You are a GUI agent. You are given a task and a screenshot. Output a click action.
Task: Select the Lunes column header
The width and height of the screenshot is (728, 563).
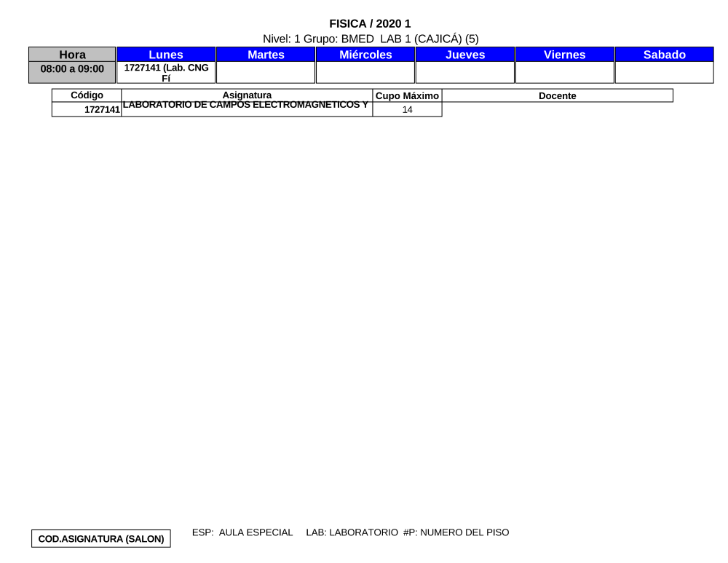(166, 55)
